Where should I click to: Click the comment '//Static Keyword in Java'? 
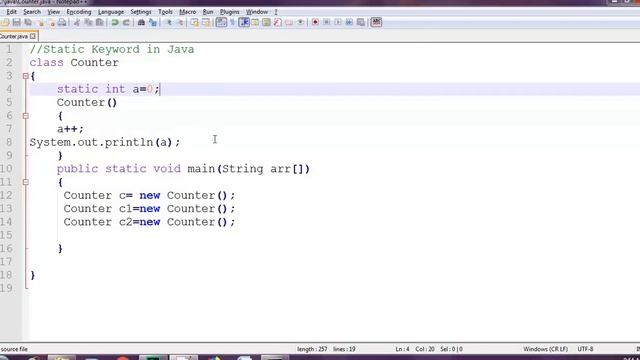click(x=112, y=49)
